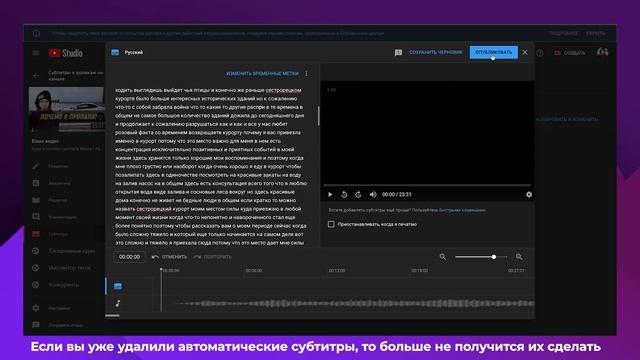640x360 pixels.
Task: Click the transcript text editing area
Action: tap(211, 166)
